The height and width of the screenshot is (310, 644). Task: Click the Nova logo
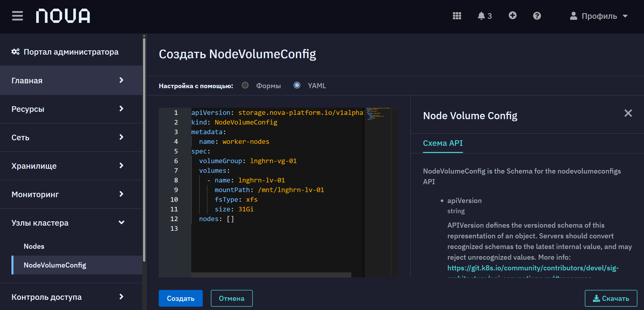coord(63,16)
